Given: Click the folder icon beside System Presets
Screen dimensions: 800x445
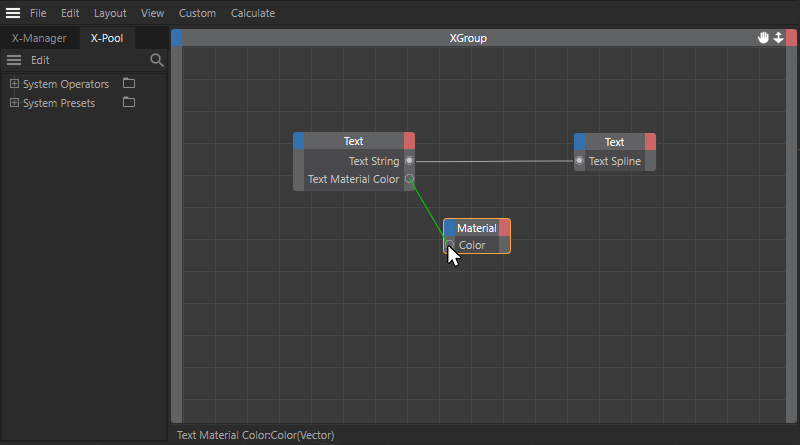Looking at the screenshot, I should point(129,102).
